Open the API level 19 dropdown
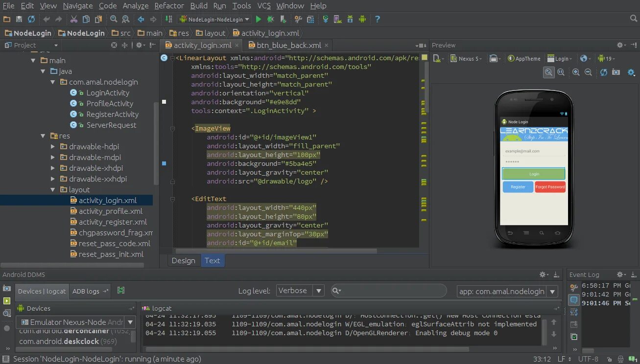 [606, 59]
